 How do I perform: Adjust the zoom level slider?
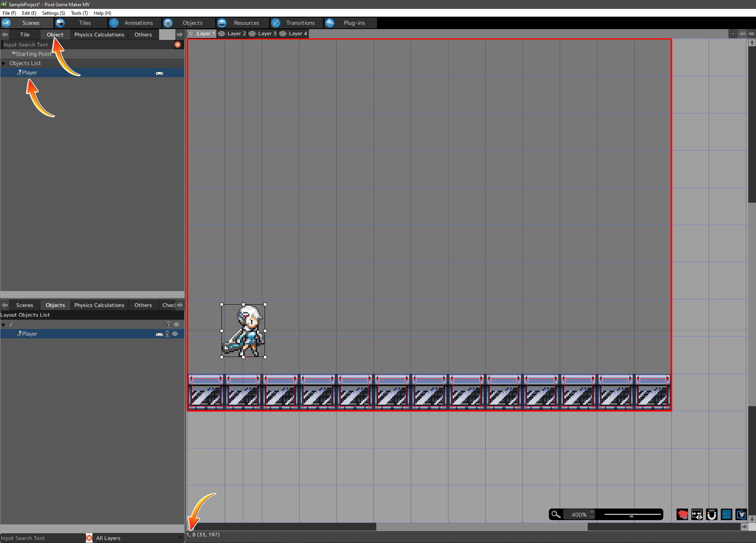[631, 515]
